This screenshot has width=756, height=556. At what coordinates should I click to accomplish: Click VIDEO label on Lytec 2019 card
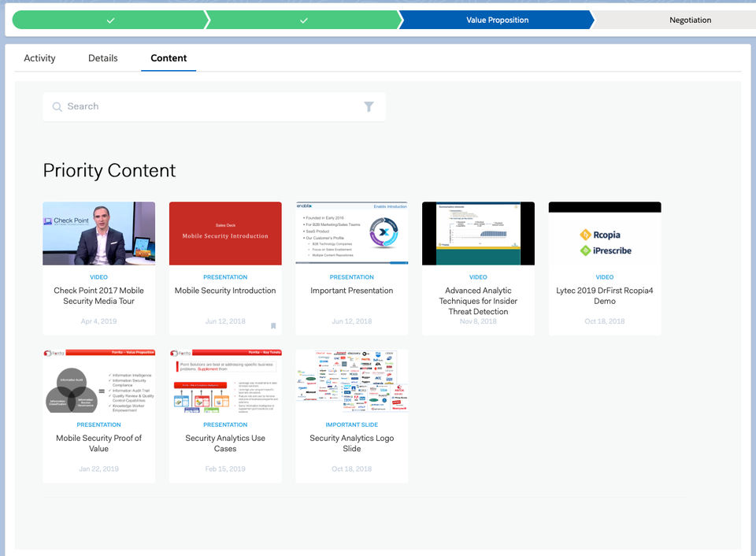point(605,277)
